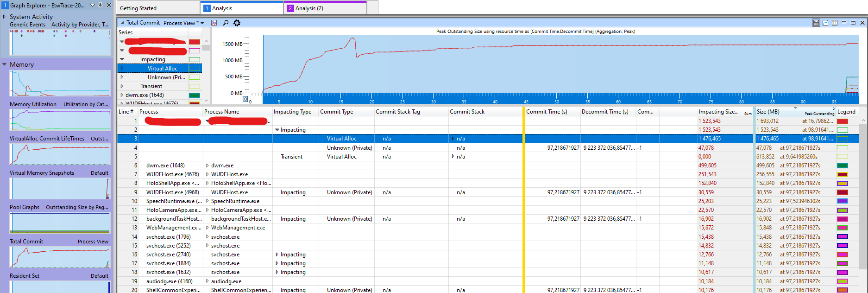This screenshot has height=293, width=868.
Task: Open the Pool Graphs thumbnail
Action: (60, 223)
